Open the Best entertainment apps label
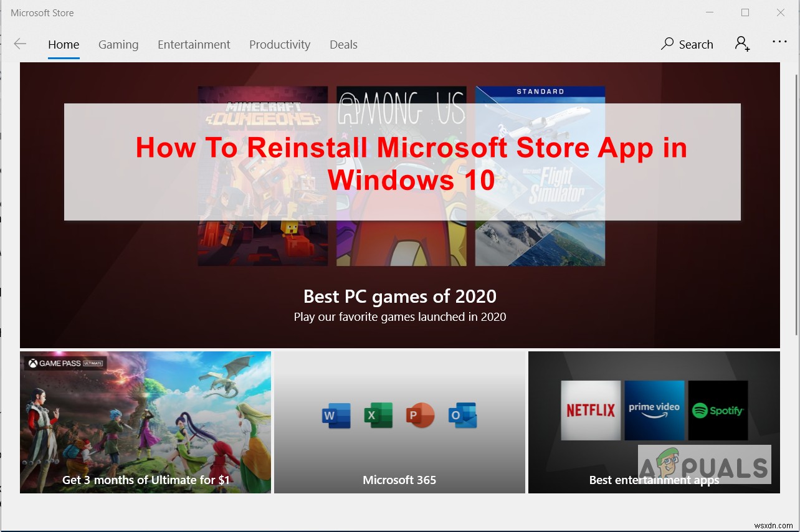 click(654, 480)
